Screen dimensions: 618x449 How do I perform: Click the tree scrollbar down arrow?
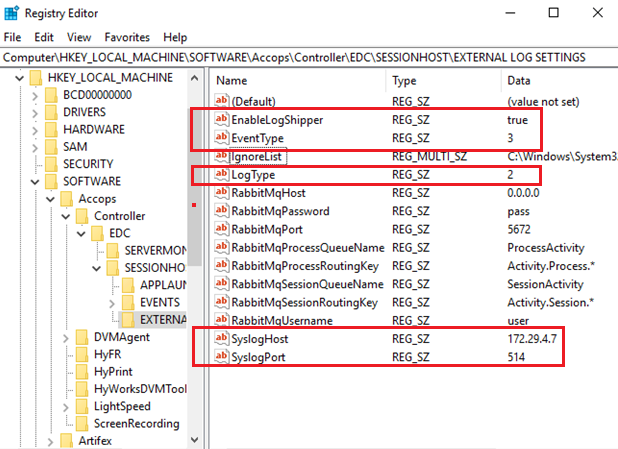[x=194, y=440]
